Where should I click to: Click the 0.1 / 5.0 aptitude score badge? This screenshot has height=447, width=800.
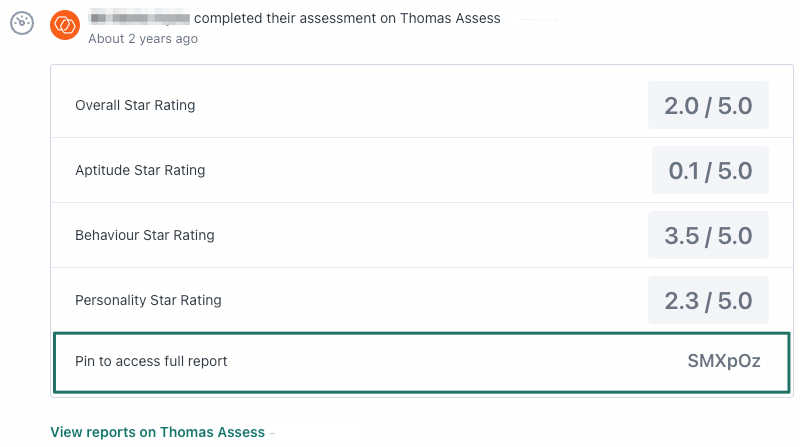(x=710, y=170)
